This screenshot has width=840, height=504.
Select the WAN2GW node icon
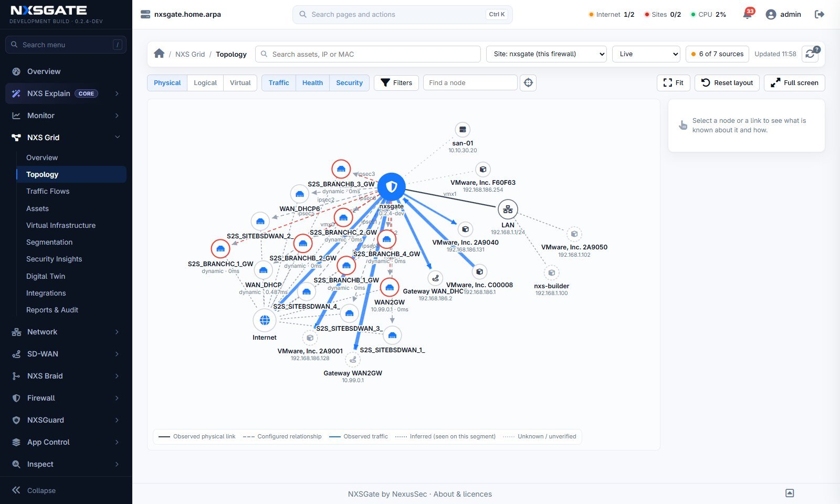(x=389, y=288)
